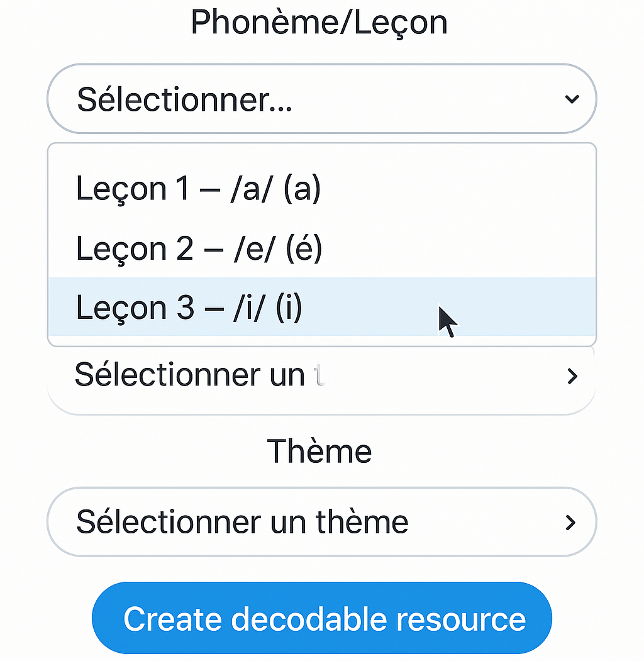
Task: Click the word "Create" on the blue button
Action: point(172,618)
